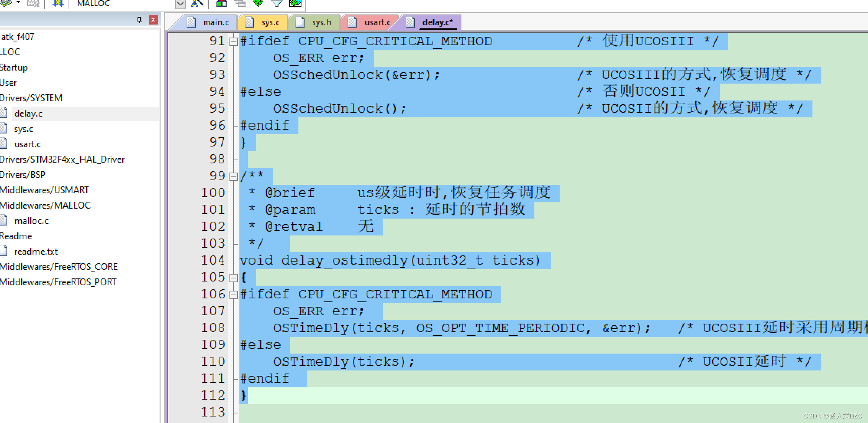Open Options for Target wand icon
Screen dimensions: 868x423
pos(197,3)
